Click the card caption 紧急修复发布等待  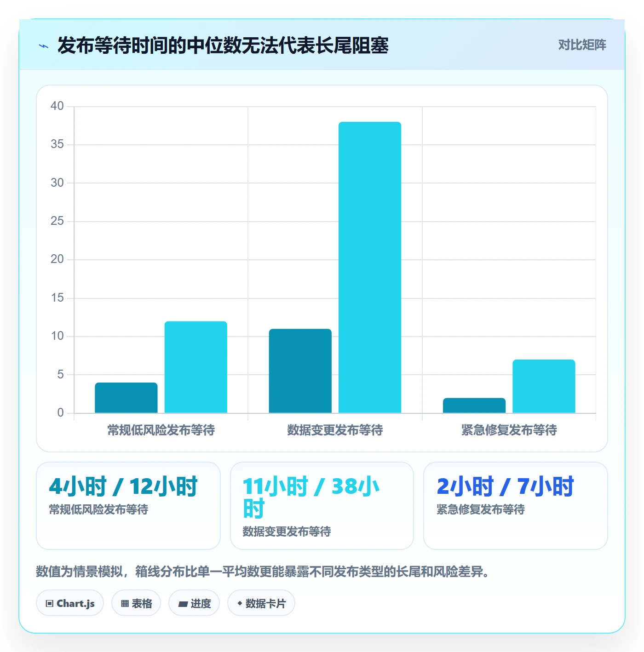tap(481, 509)
